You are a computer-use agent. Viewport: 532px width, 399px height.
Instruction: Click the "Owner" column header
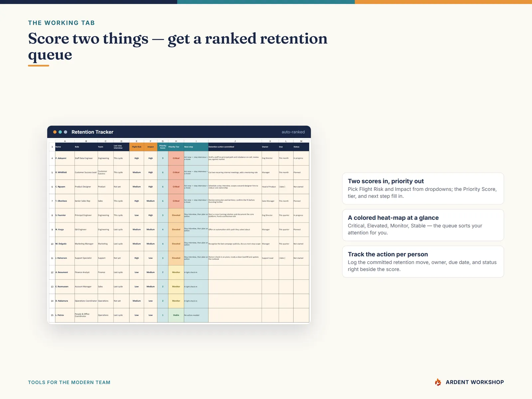coord(270,147)
